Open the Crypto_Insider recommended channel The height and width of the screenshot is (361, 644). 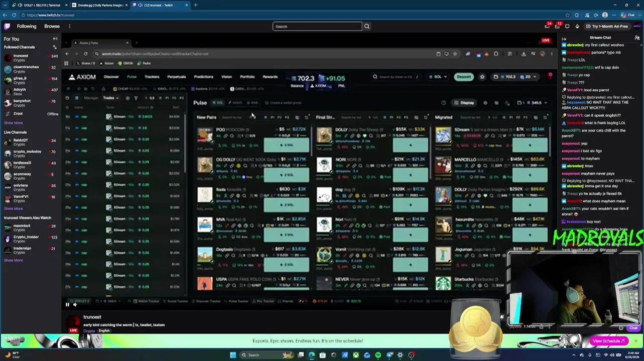[31, 239]
